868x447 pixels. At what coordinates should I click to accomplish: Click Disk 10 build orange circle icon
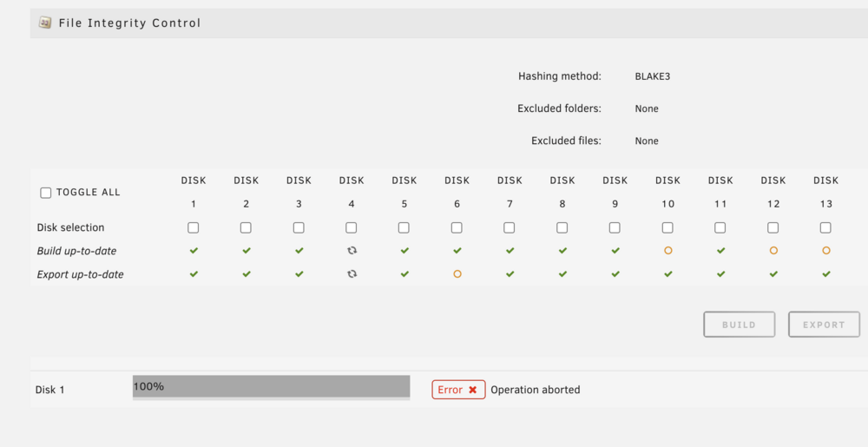point(668,251)
